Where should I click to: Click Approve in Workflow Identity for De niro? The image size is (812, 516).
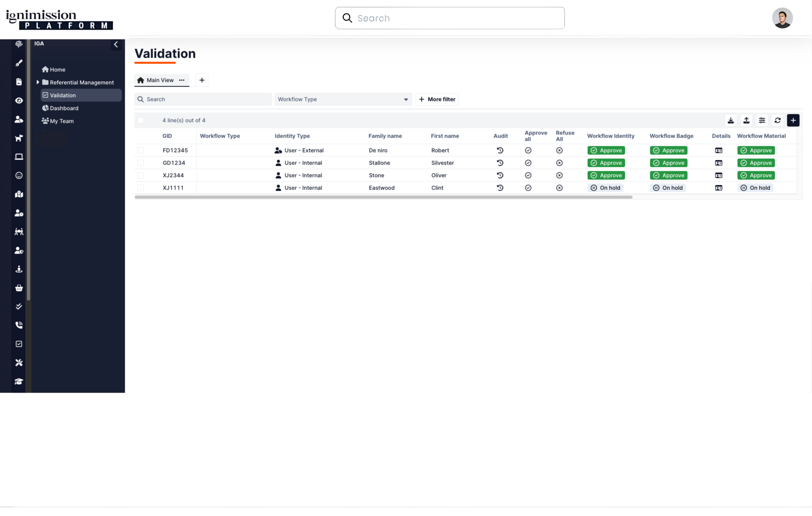click(x=606, y=150)
